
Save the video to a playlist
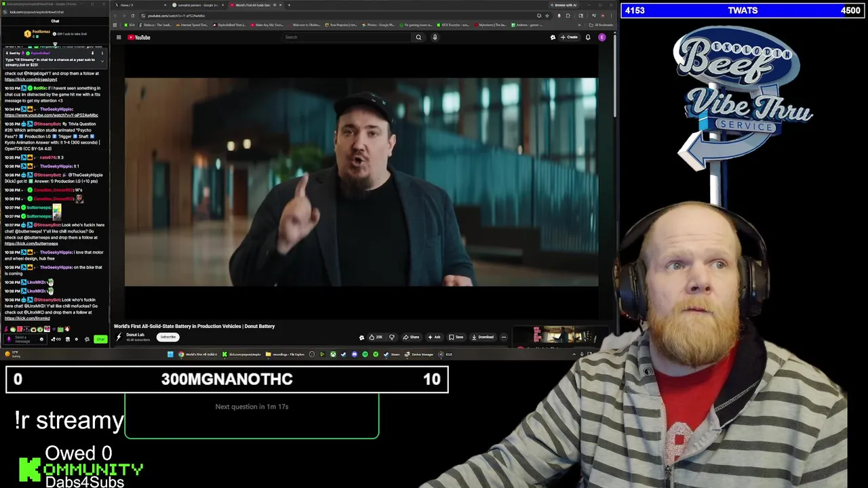click(x=456, y=337)
